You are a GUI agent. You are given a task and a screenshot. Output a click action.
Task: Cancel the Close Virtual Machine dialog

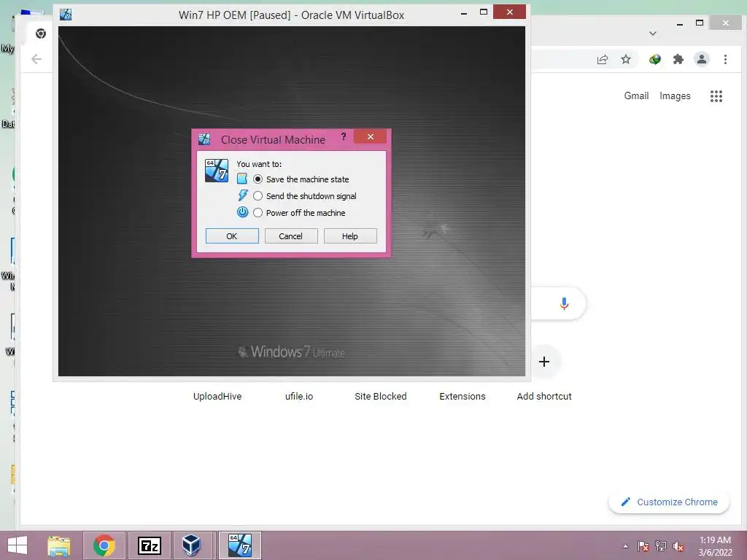[x=291, y=236]
